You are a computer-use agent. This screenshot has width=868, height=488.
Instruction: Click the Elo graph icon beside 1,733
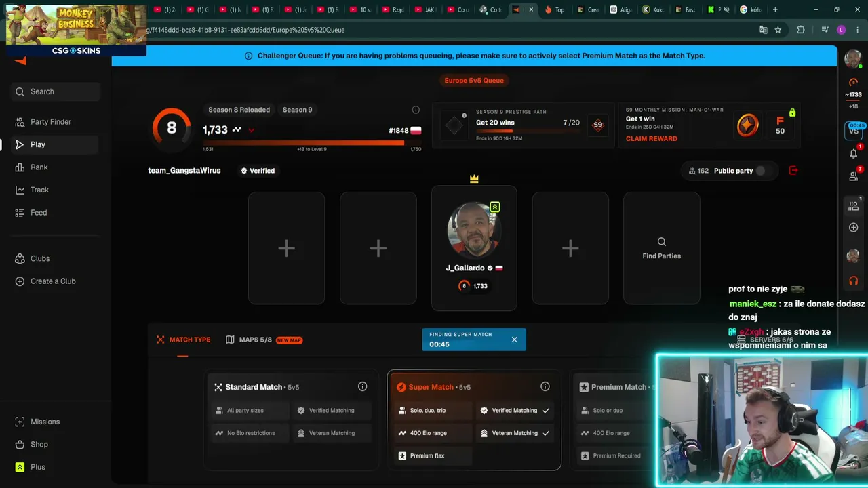(x=237, y=129)
